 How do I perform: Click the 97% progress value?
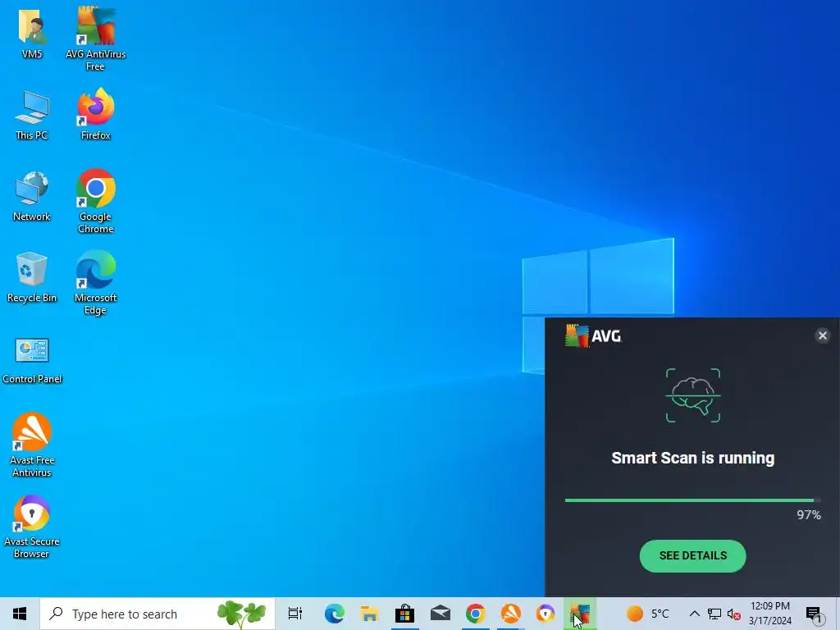point(808,515)
